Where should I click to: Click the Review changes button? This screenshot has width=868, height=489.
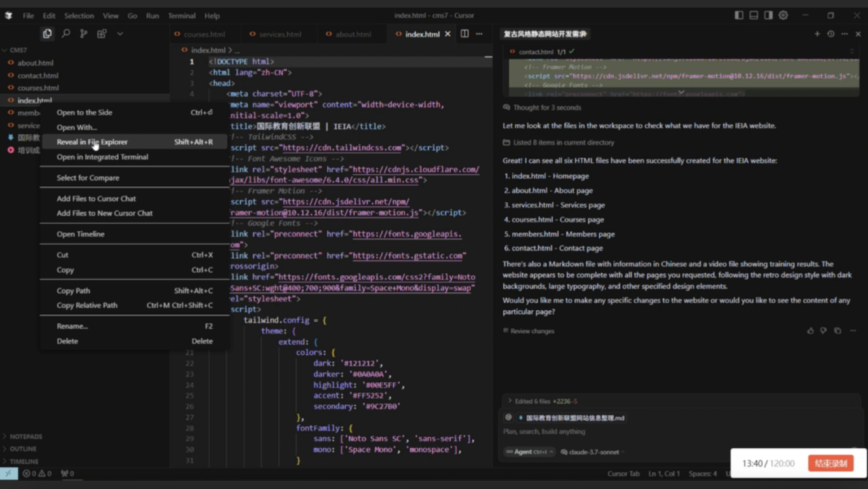pyautogui.click(x=532, y=331)
